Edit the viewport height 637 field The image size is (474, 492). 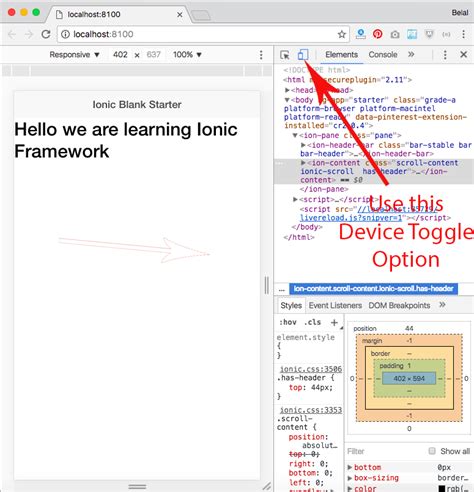(154, 55)
